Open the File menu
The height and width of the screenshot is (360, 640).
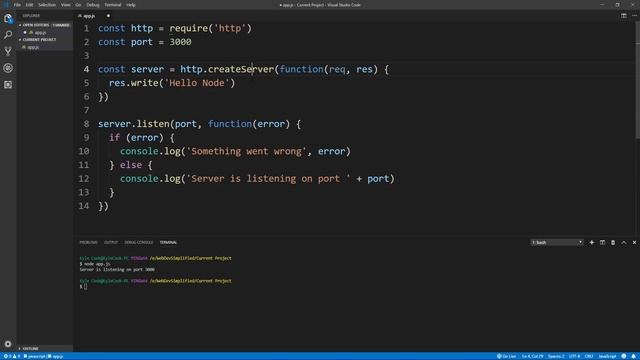point(17,5)
